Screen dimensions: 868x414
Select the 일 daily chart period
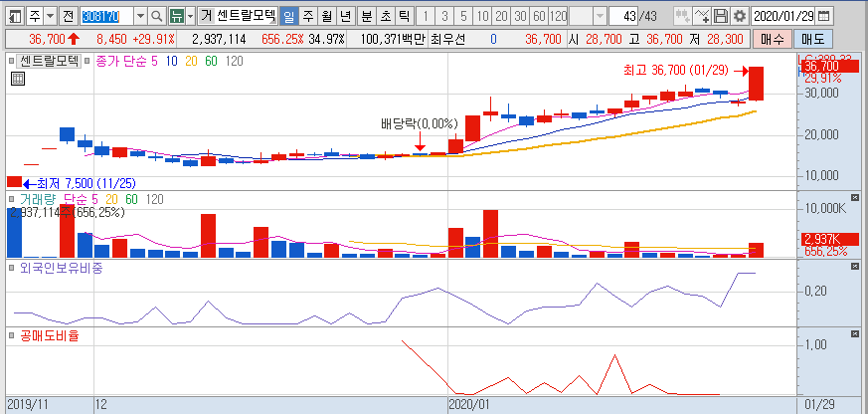[x=288, y=17]
